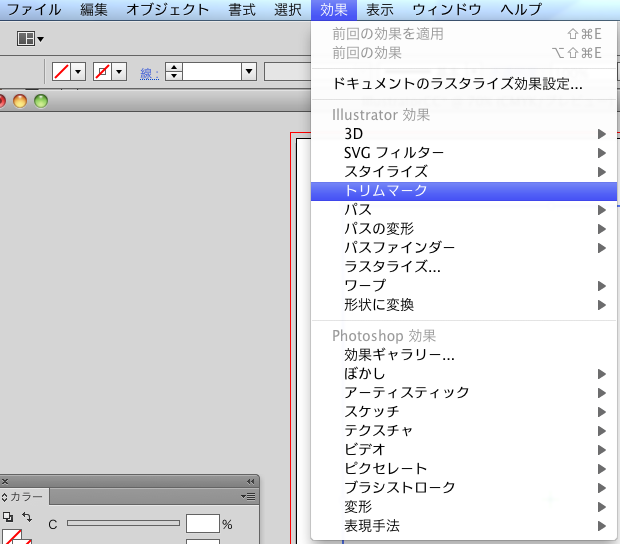Open the ウィンドウ menu
Viewport: 620px width, 544px height.
point(447,9)
